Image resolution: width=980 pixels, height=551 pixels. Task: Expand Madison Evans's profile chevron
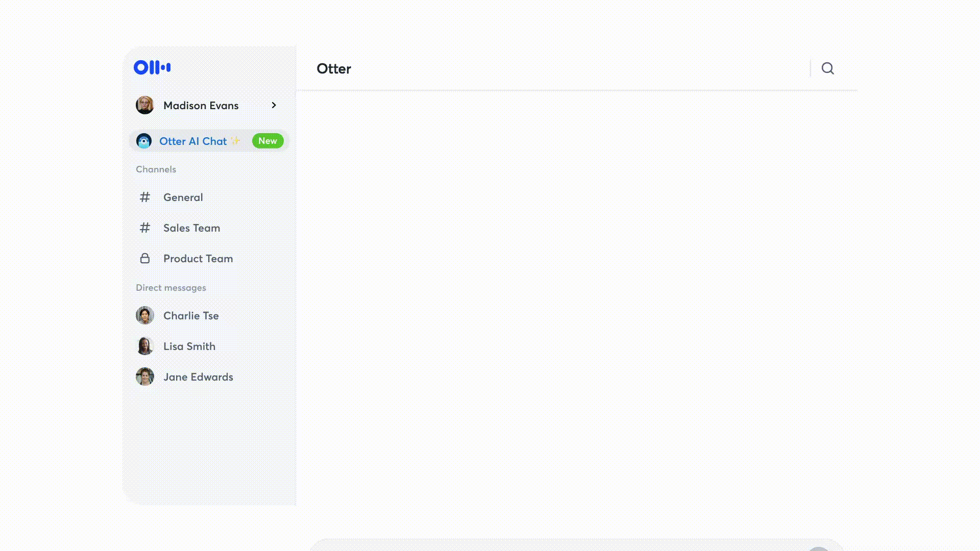(x=274, y=105)
